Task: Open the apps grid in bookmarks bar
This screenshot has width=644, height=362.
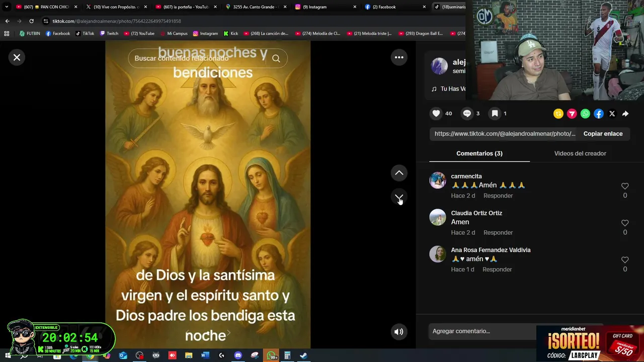Action: pos(7,34)
